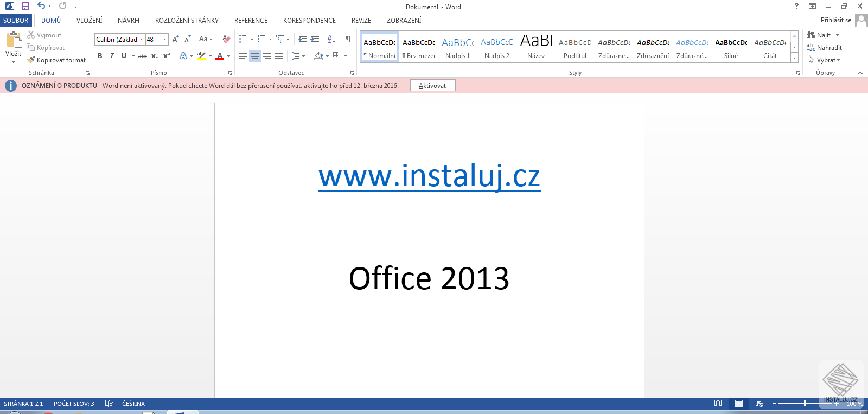Image resolution: width=868 pixels, height=414 pixels.
Task: Open the bullets list dropdown arrow
Action: 252,39
